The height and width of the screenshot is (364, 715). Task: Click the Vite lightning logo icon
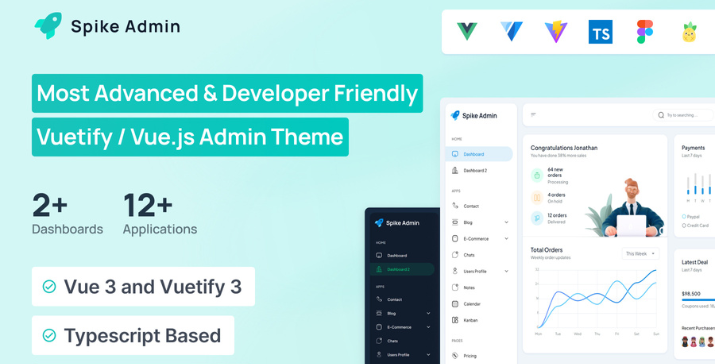pos(556,32)
